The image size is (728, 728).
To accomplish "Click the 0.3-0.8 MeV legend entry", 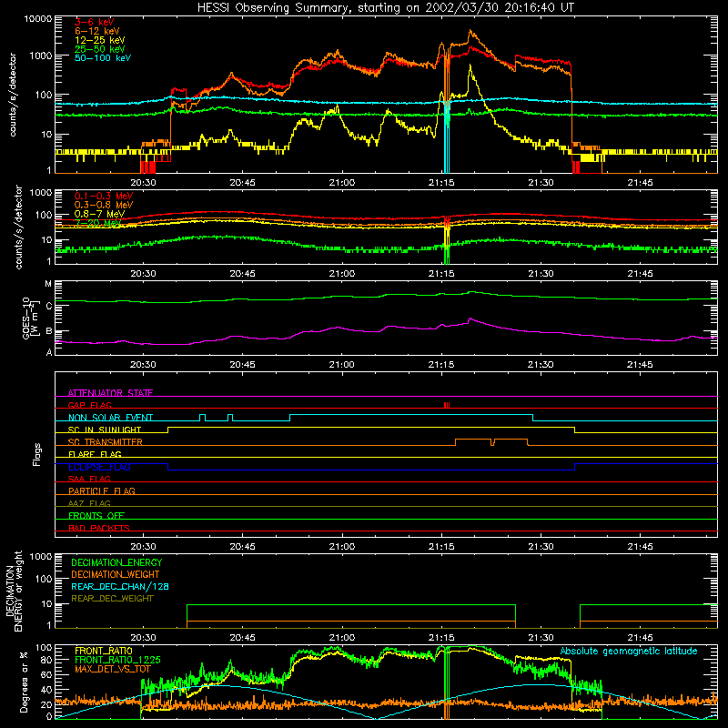I will 104,205.
